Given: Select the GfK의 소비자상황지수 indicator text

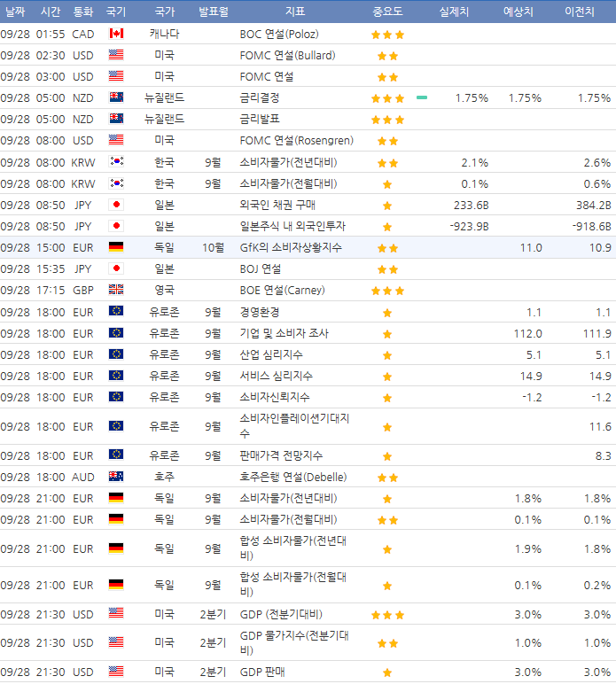Looking at the screenshot, I should click(x=291, y=248).
